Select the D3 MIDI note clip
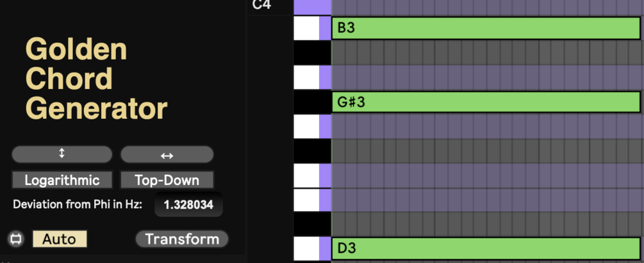Screen dimensions: 644x263 pyautogui.click(x=485, y=248)
